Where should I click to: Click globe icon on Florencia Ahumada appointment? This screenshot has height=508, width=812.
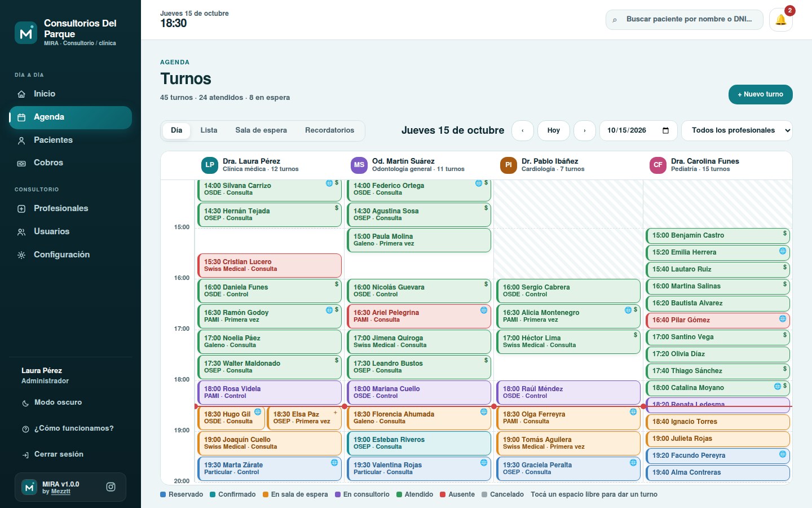484,411
